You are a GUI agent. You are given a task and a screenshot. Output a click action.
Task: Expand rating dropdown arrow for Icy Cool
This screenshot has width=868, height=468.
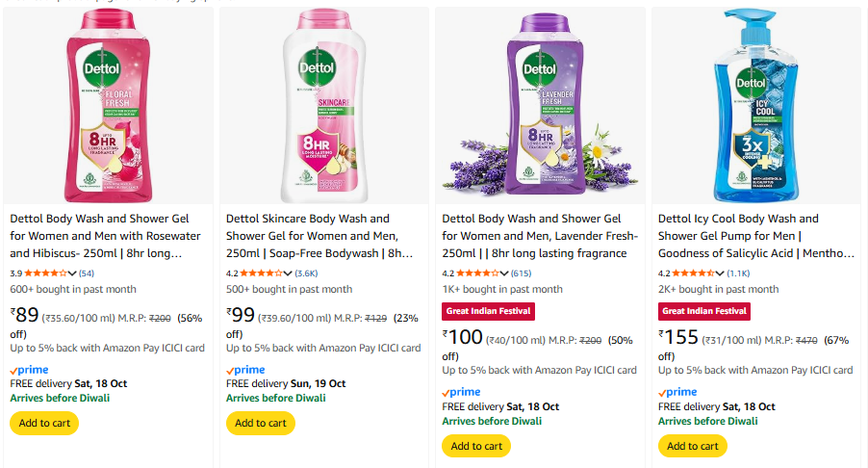click(x=720, y=273)
